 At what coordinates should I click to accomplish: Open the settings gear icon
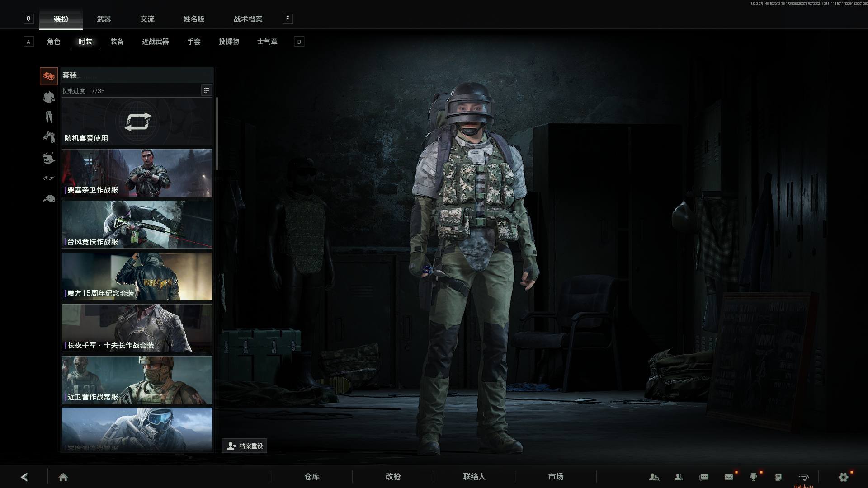pos(843,477)
